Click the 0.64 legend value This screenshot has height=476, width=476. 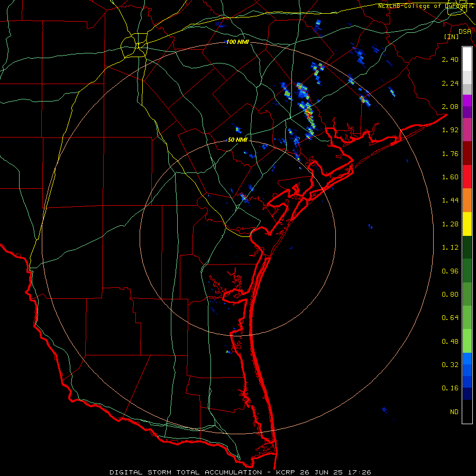(x=450, y=318)
